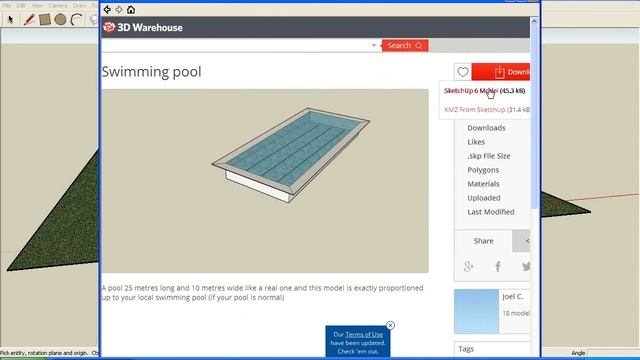Screen dimensions: 640x360
Task: Click the swimming pool model preview
Action: click(x=265, y=181)
